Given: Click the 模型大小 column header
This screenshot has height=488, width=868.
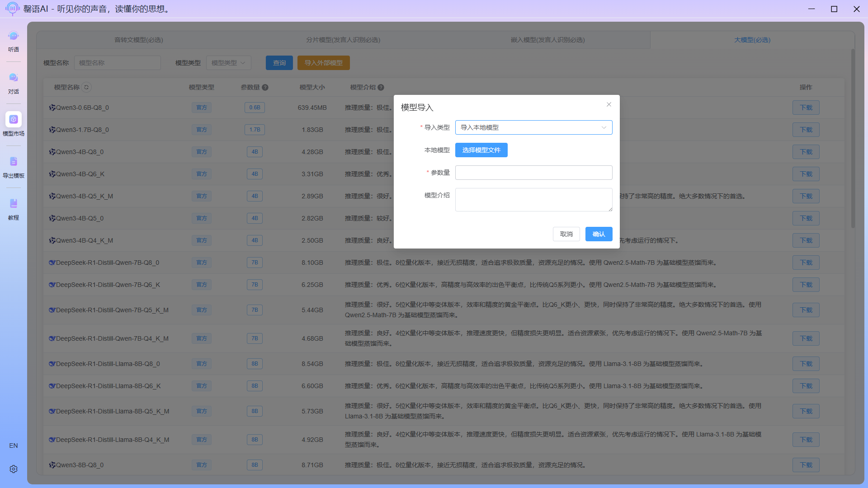Looking at the screenshot, I should coord(312,87).
